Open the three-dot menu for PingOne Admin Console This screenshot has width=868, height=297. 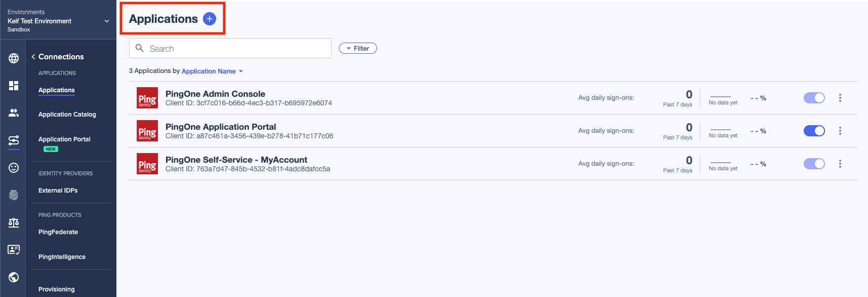coord(840,98)
